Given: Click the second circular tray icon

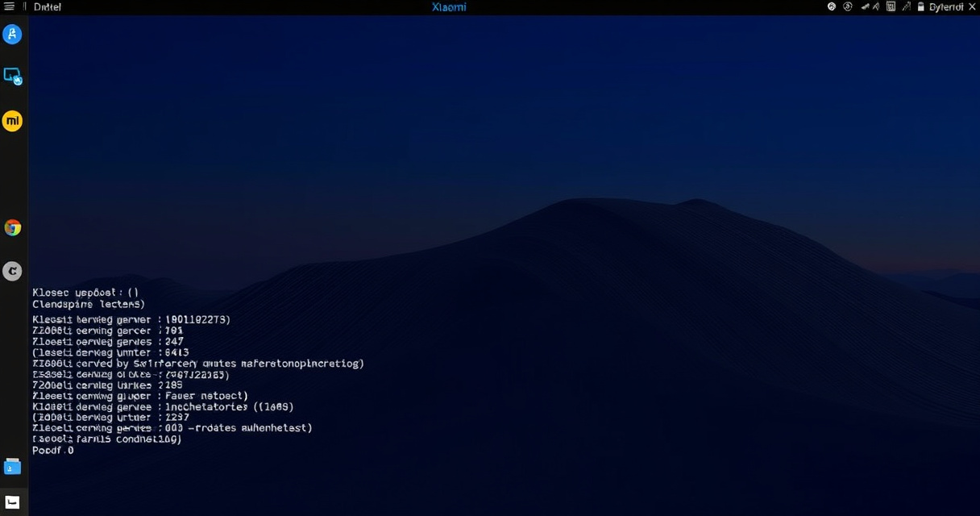Looking at the screenshot, I should 848,6.
